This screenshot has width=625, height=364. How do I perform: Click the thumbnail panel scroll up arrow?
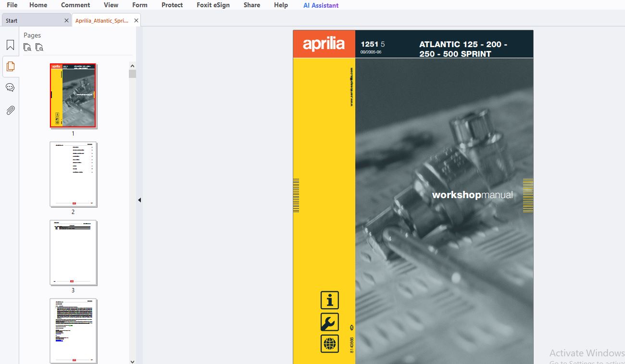tap(132, 66)
